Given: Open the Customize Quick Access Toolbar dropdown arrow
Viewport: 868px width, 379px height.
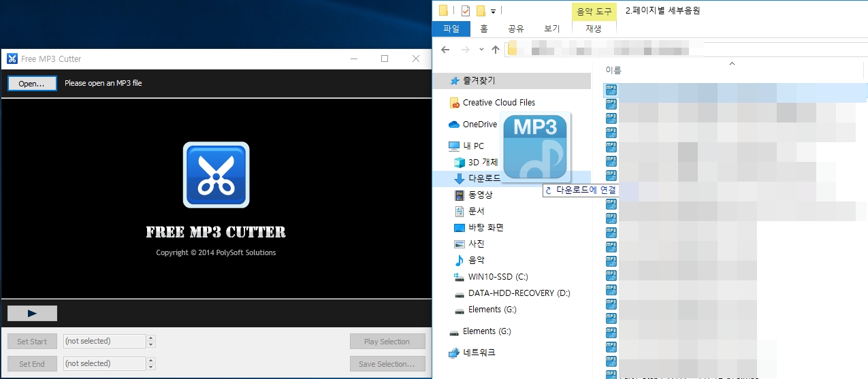Looking at the screenshot, I should pos(493,11).
